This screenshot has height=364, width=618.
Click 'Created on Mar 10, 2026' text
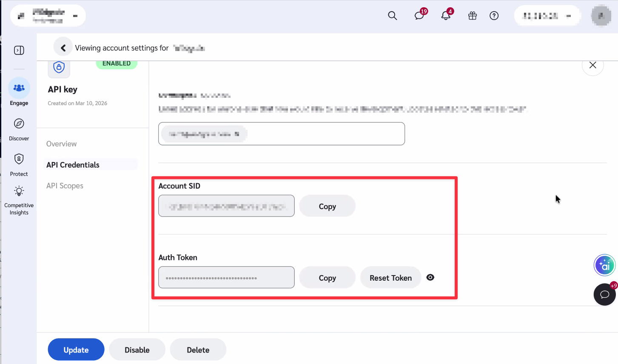77,103
